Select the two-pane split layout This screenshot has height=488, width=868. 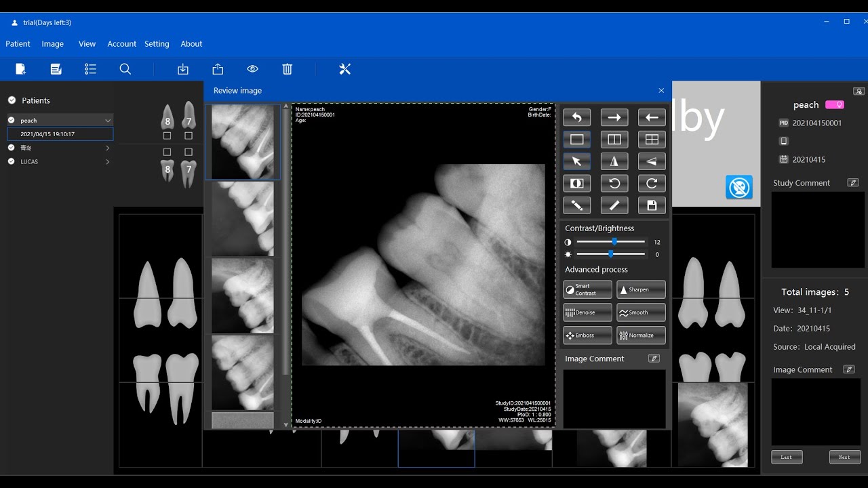[x=614, y=140]
